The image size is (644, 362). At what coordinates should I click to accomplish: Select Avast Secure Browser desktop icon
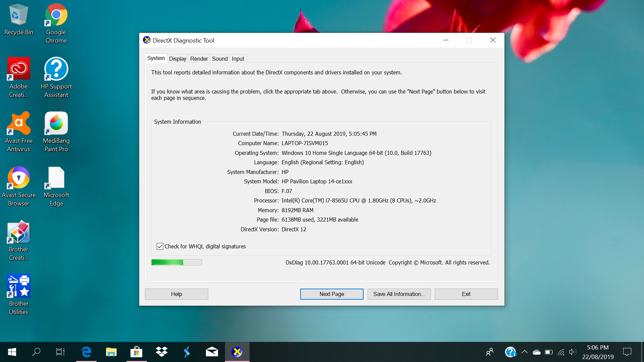coord(19,186)
